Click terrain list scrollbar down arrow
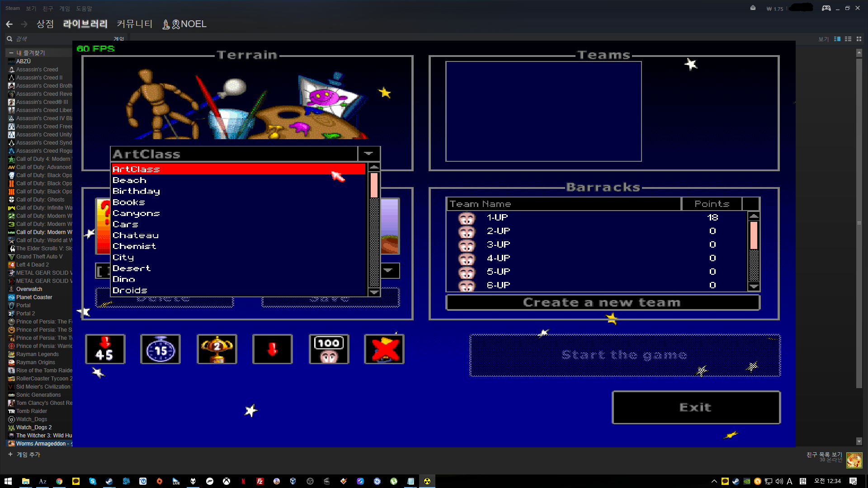 374,292
